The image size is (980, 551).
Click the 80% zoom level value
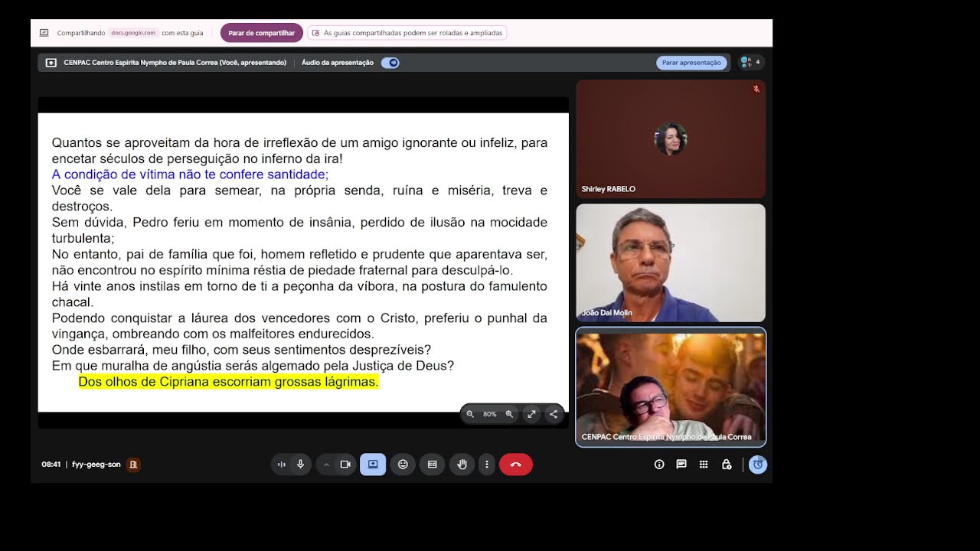point(489,414)
